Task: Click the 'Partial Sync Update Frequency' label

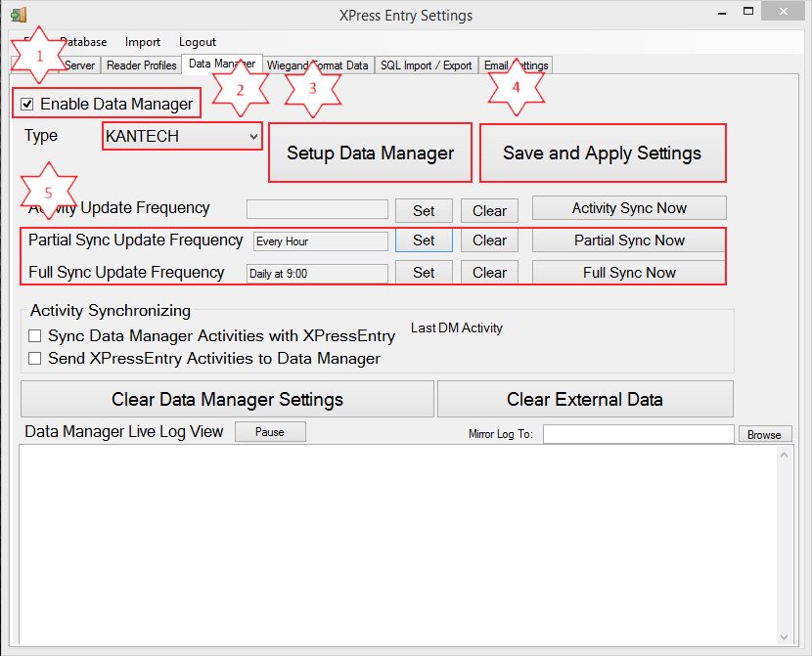Action: tap(135, 241)
